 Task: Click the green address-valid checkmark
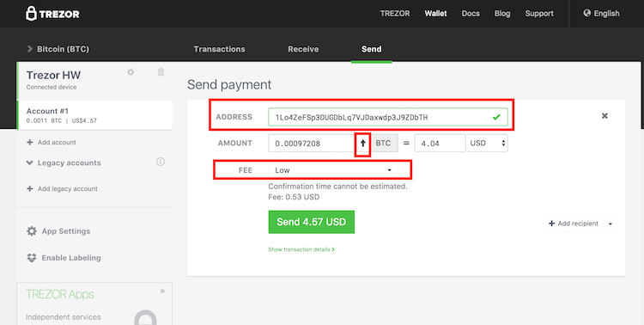(496, 117)
